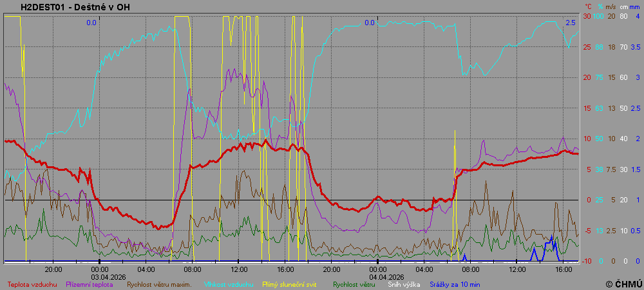The width and height of the screenshot is (644, 290).
Task: Select the green Rychlost větru legend entry
Action: [x=354, y=284]
